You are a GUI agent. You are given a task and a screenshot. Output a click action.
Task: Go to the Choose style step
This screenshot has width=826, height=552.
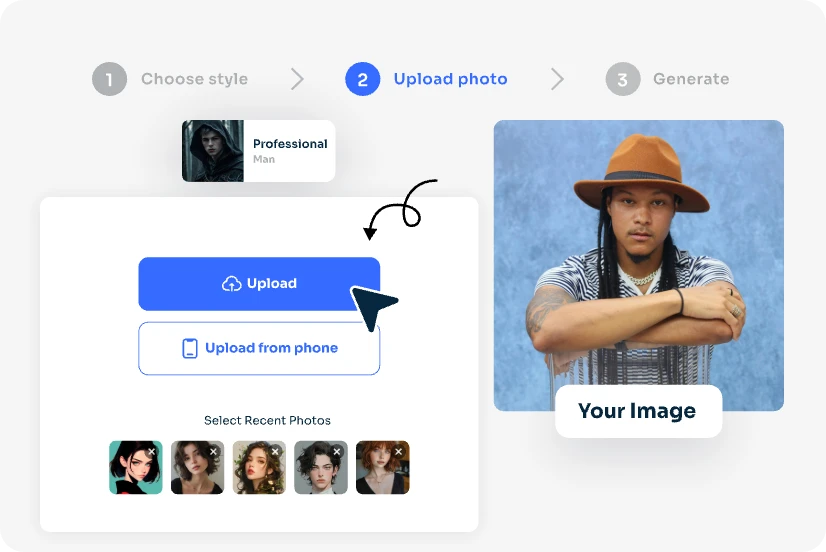point(194,79)
